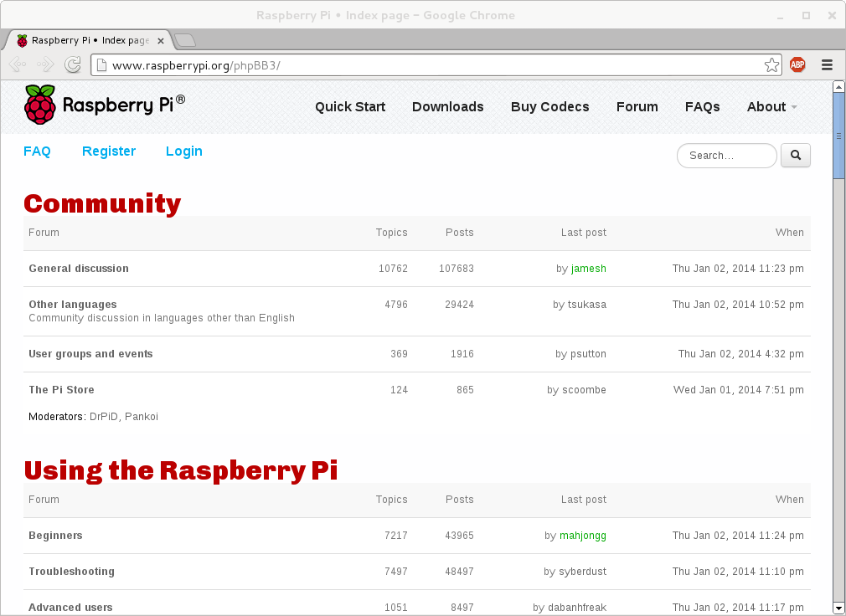Viewport: 846px width, 616px height.
Task: Click Beginners topics count 7217
Action: (x=396, y=536)
